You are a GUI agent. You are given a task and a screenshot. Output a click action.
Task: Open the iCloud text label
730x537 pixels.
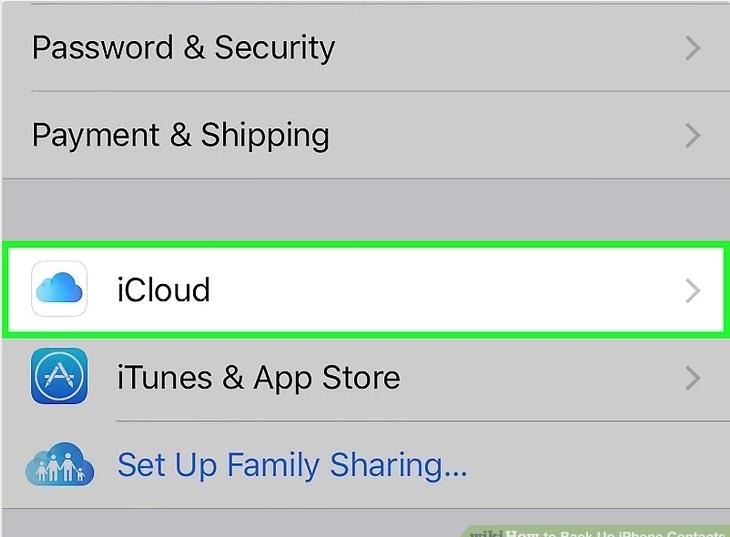163,290
